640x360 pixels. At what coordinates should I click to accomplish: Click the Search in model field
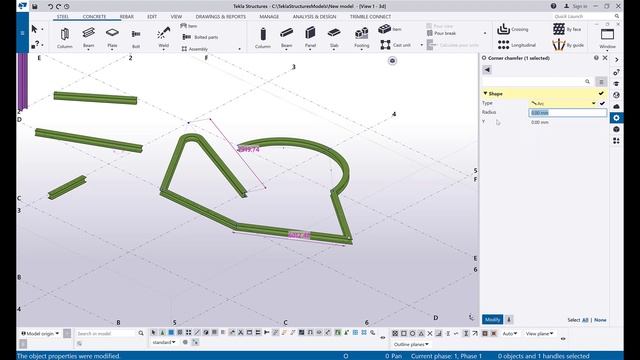point(110,333)
